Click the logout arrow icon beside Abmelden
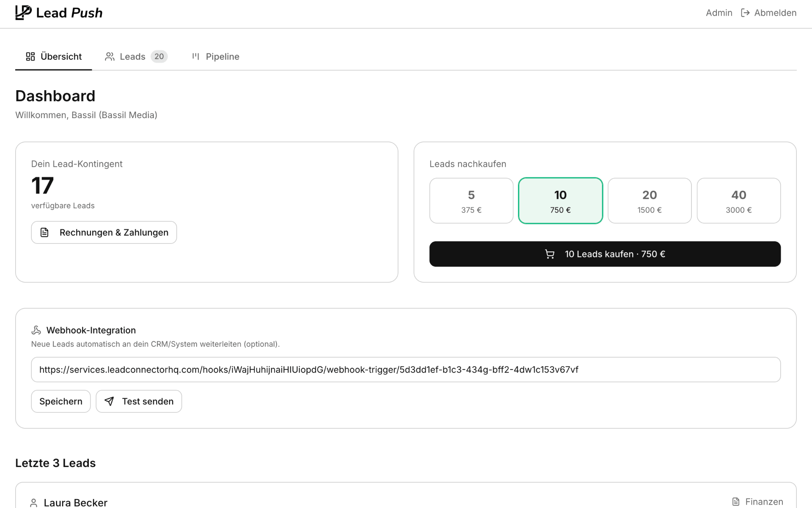 pyautogui.click(x=745, y=13)
